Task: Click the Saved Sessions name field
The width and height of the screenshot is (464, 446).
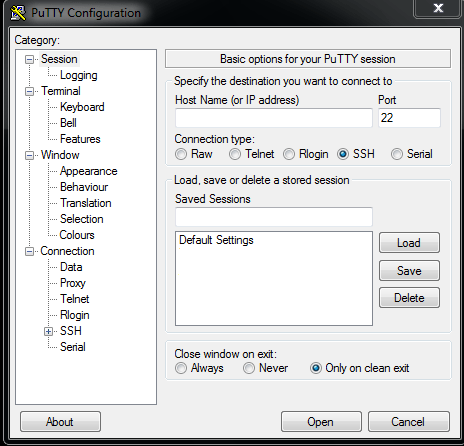Action: 274,217
